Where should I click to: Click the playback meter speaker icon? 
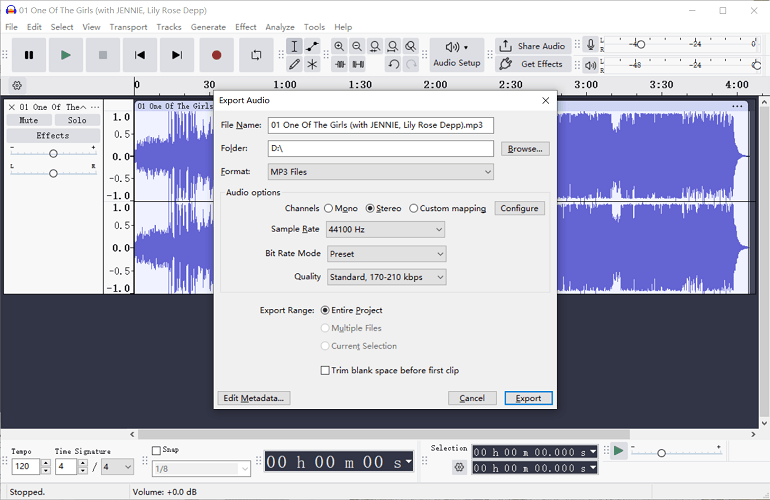coord(591,65)
